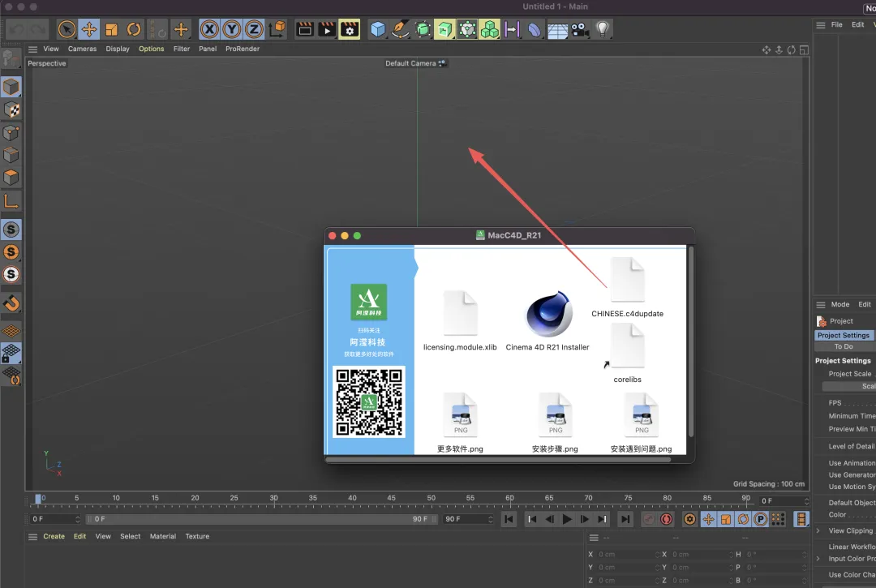This screenshot has height=588, width=876.
Task: Select the Project Settings tab
Action: [x=844, y=336]
